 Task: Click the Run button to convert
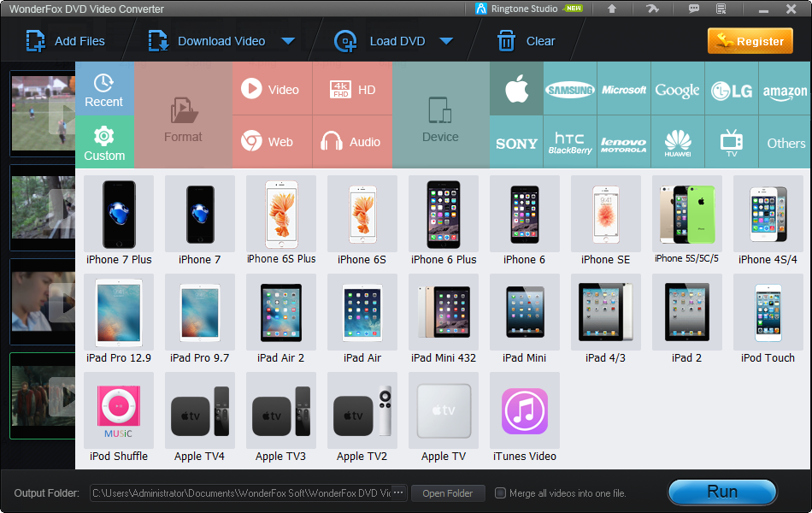click(722, 492)
